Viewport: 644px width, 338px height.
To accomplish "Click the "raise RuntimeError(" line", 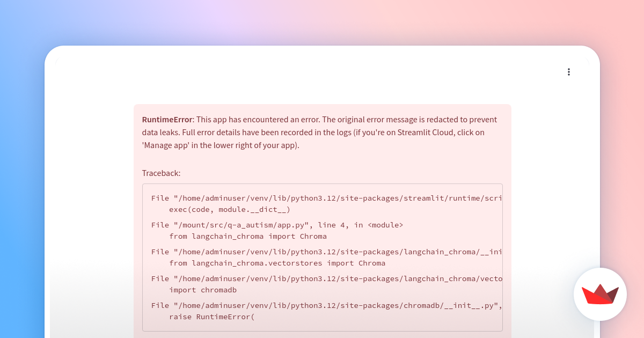I will click(x=212, y=317).
